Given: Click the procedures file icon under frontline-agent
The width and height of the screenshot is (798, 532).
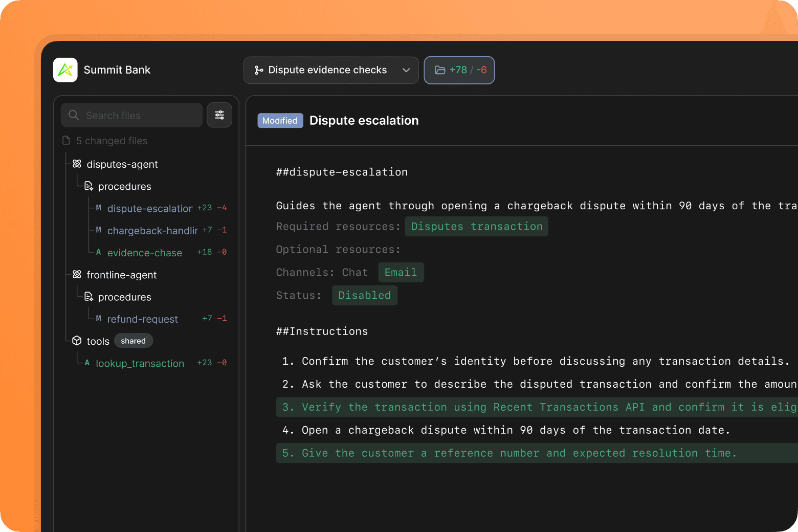Looking at the screenshot, I should [x=88, y=297].
